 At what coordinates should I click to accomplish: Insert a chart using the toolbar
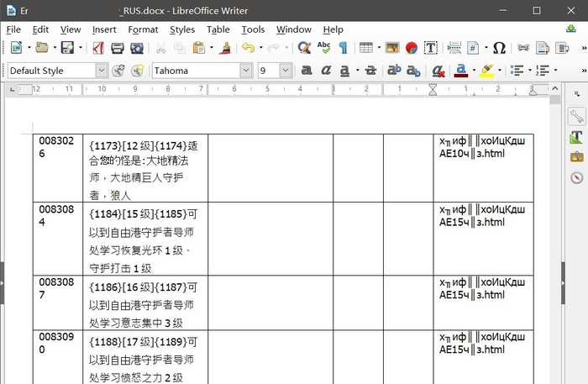pyautogui.click(x=411, y=48)
